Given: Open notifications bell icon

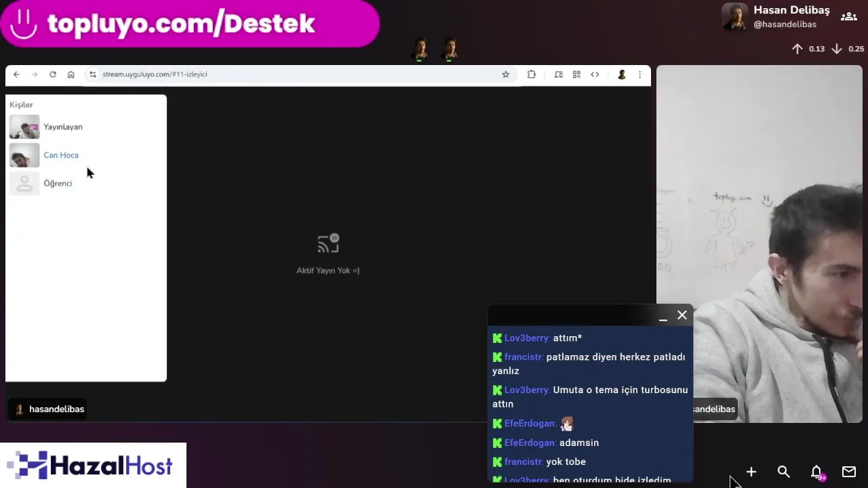Looking at the screenshot, I should (816, 472).
